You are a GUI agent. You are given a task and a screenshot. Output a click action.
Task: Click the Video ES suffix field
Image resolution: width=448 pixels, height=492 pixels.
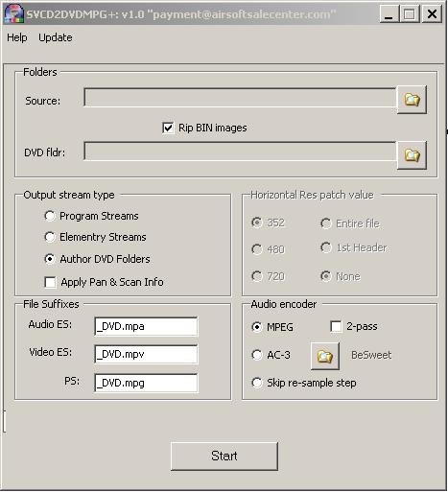pyautogui.click(x=146, y=354)
